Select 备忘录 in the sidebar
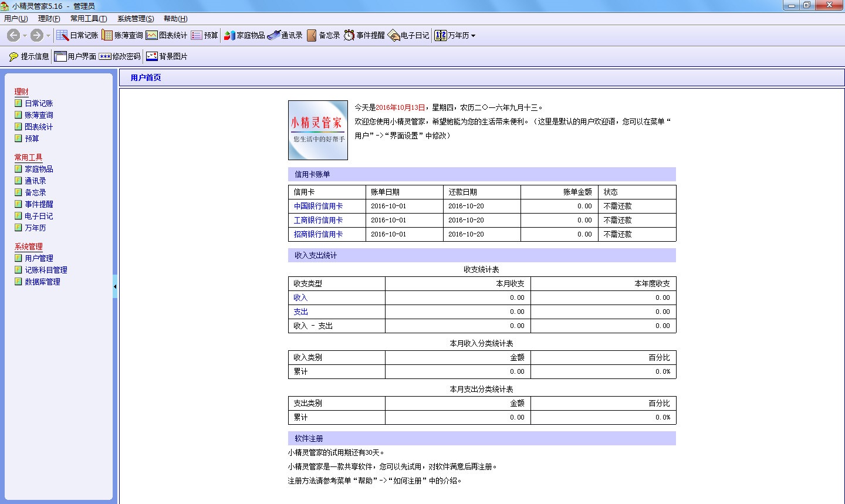 [35, 192]
